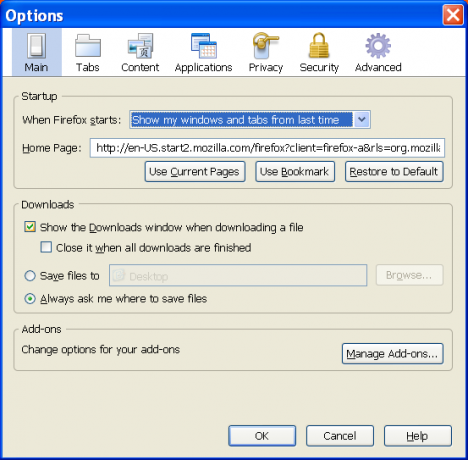
Task: Open the Help button
Action: 418,436
